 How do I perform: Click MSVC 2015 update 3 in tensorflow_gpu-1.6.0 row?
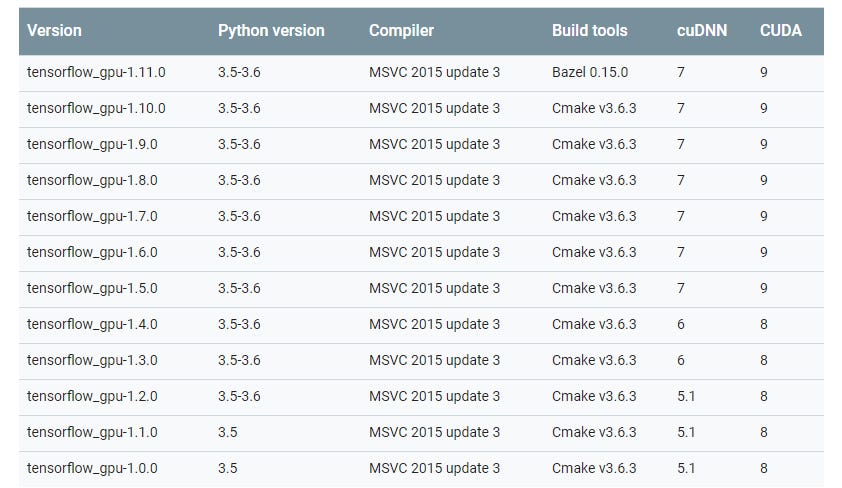[434, 252]
